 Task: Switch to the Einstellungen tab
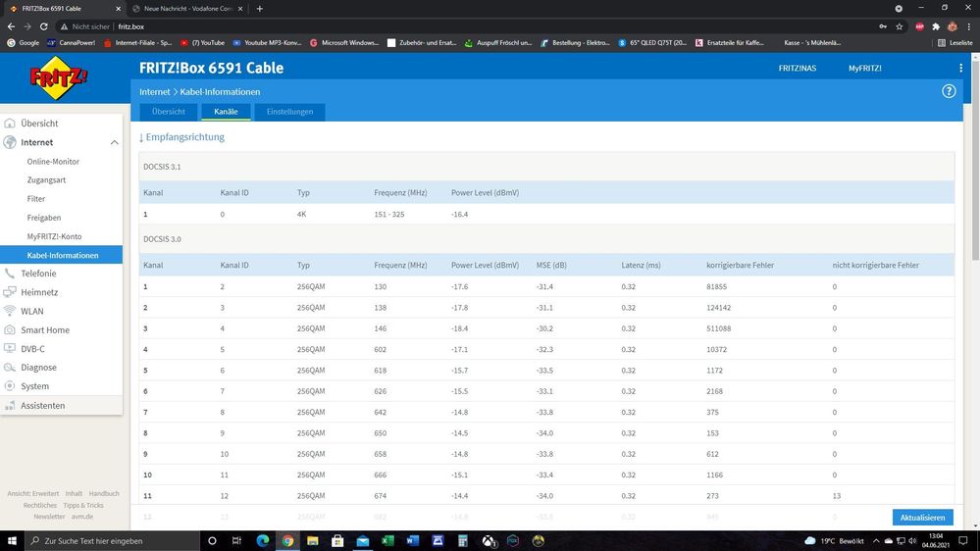click(289, 112)
